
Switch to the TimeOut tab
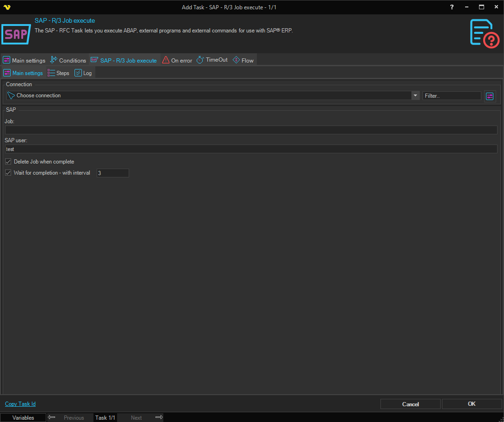pos(212,60)
